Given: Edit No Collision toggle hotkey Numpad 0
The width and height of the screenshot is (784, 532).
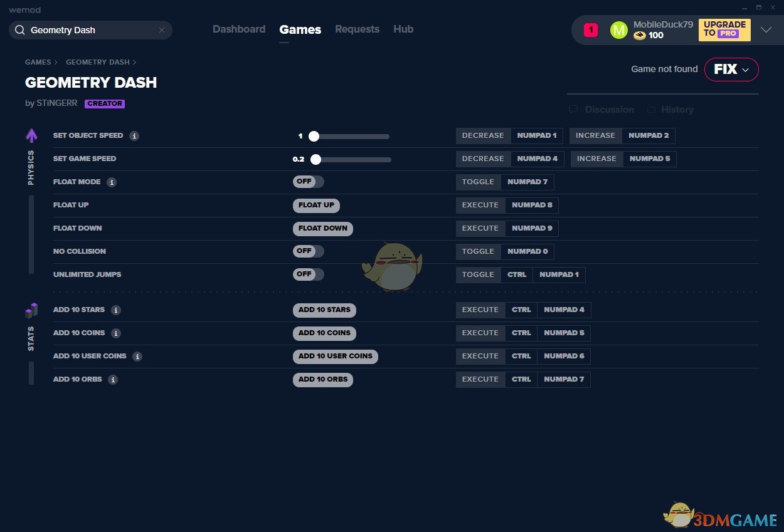Looking at the screenshot, I should 505,252.
